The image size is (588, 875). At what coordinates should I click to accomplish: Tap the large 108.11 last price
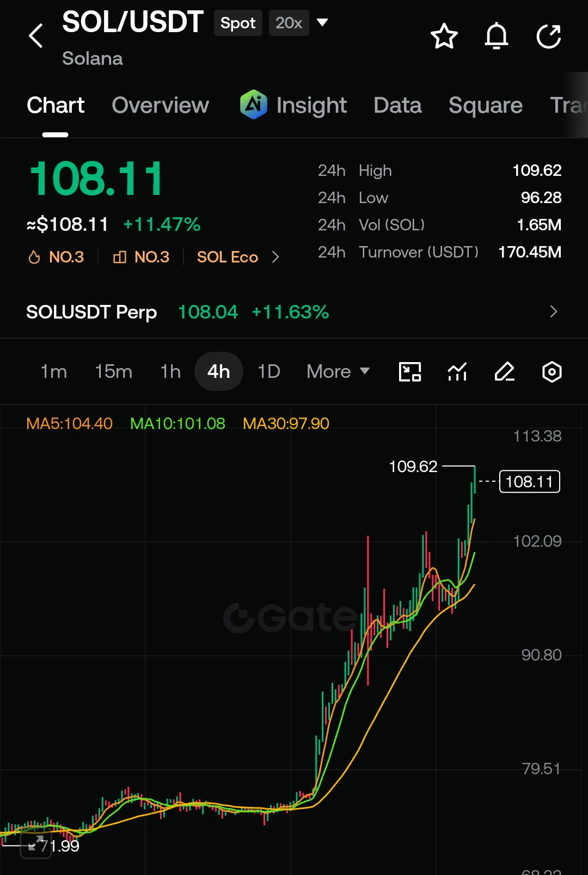(x=96, y=179)
